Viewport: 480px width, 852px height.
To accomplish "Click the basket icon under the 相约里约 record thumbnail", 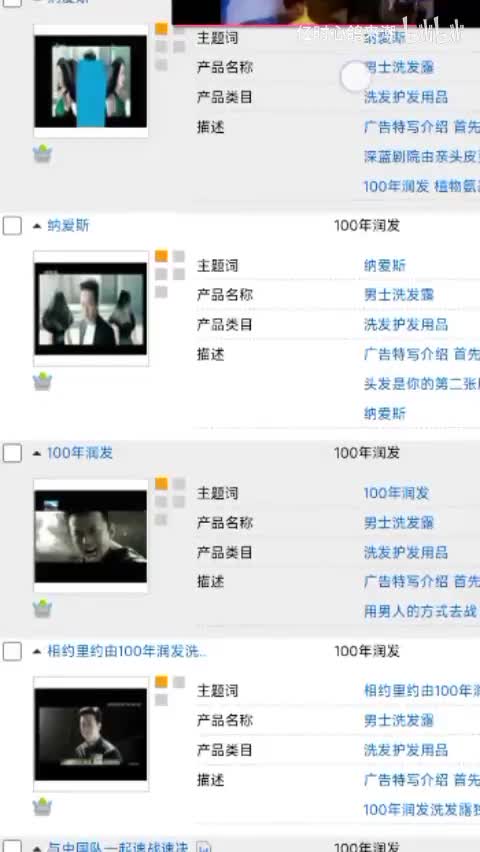I will tap(42, 806).
